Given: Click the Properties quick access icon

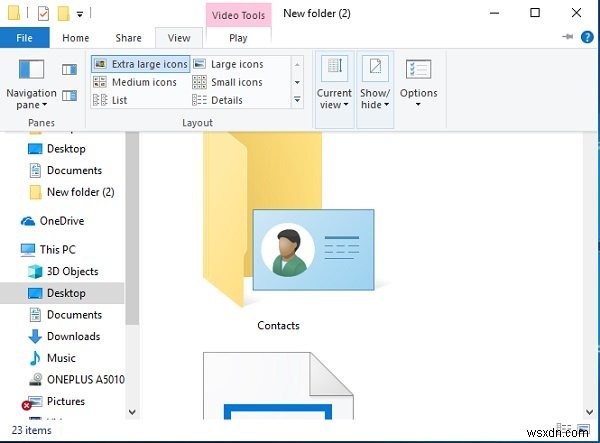Looking at the screenshot, I should pyautogui.click(x=43, y=14).
